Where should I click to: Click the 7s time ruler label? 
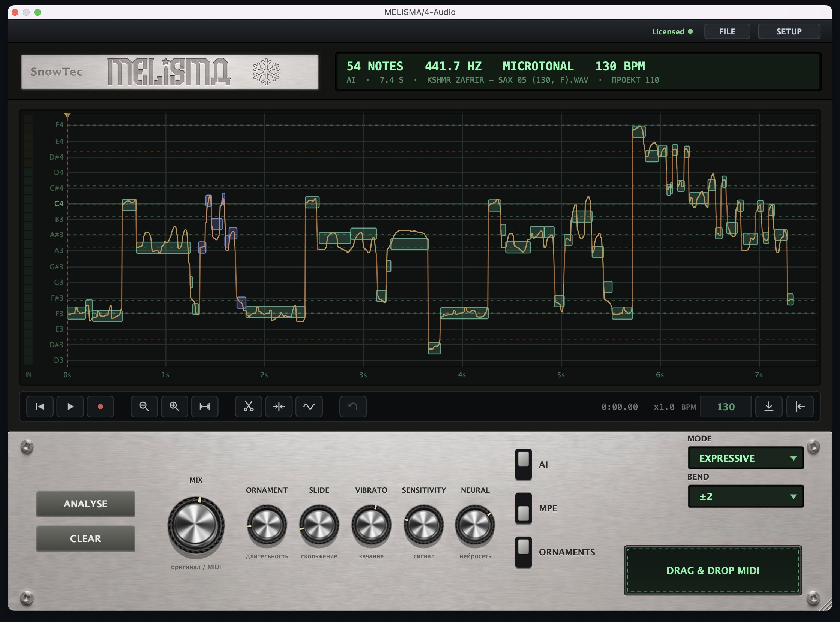[759, 375]
